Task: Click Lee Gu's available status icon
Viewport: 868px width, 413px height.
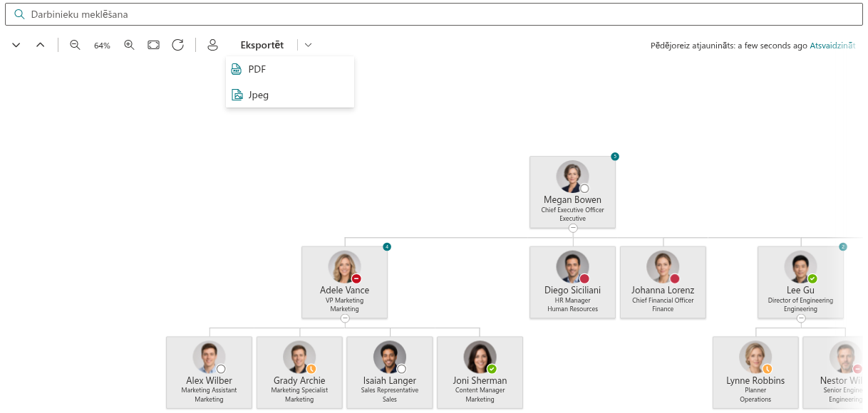Action: [812, 278]
